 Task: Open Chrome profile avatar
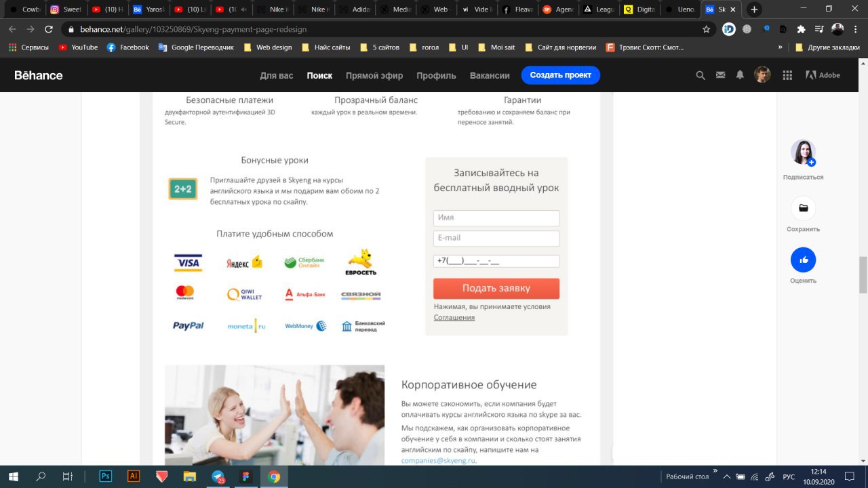[x=837, y=29]
